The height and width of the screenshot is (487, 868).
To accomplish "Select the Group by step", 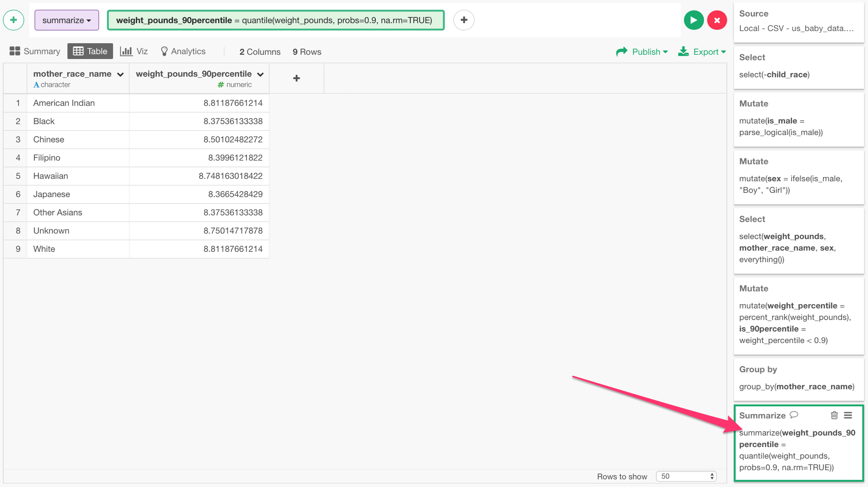I will click(798, 379).
